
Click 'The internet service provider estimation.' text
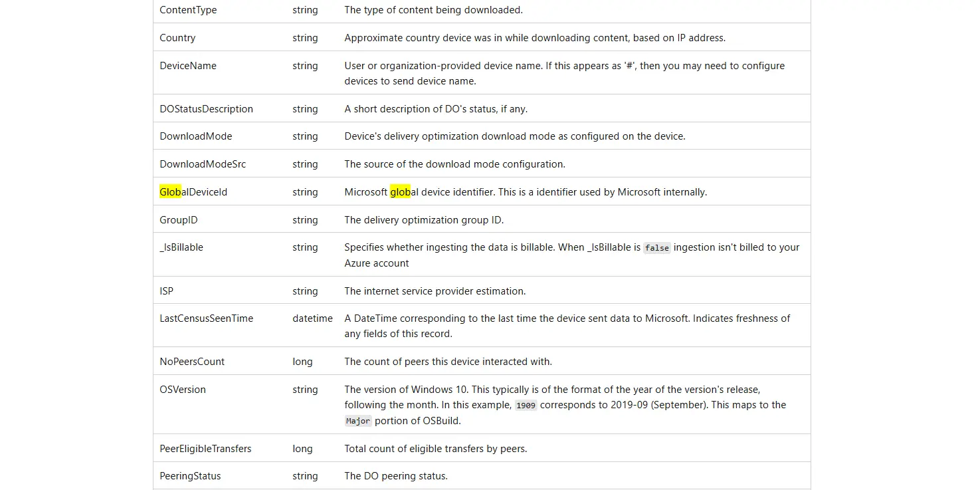[435, 291]
